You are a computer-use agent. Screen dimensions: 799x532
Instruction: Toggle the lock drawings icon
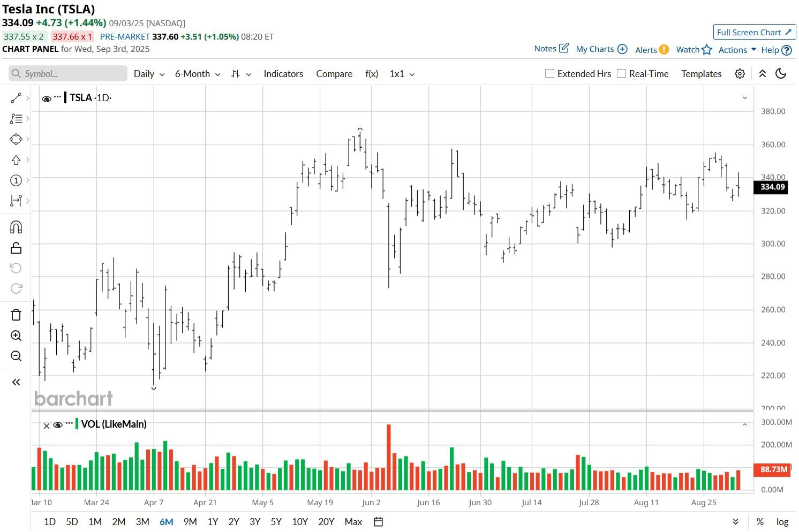click(16, 248)
